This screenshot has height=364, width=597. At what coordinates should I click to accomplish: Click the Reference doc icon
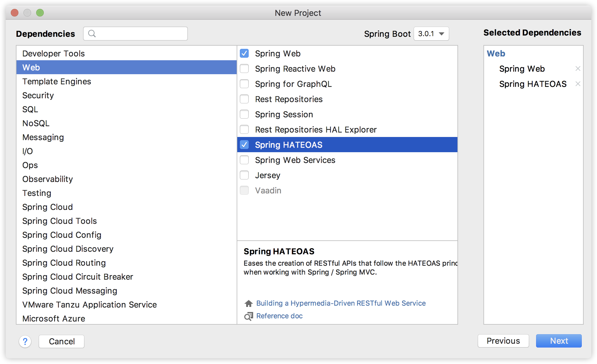(x=249, y=316)
